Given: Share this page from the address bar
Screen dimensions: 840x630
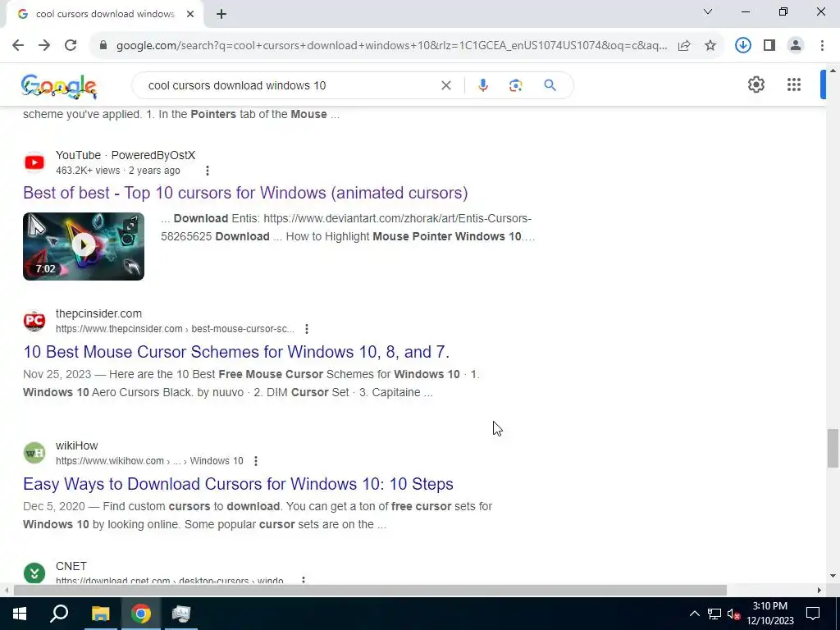Looking at the screenshot, I should (x=684, y=46).
